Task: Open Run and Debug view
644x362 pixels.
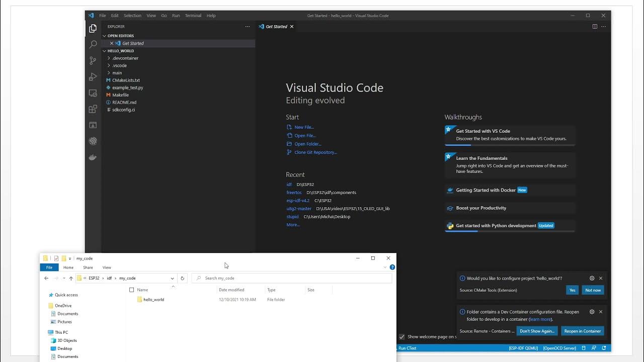Action: pos(93,77)
